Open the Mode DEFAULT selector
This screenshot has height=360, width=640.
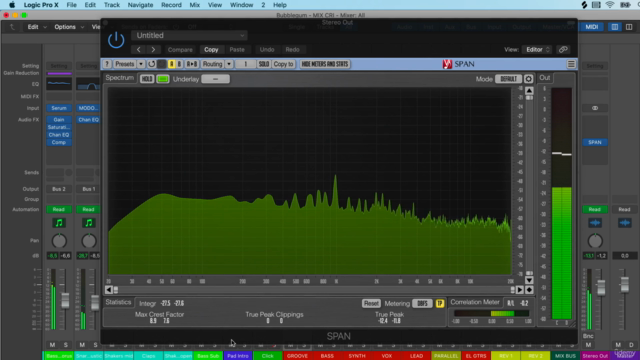(508, 79)
